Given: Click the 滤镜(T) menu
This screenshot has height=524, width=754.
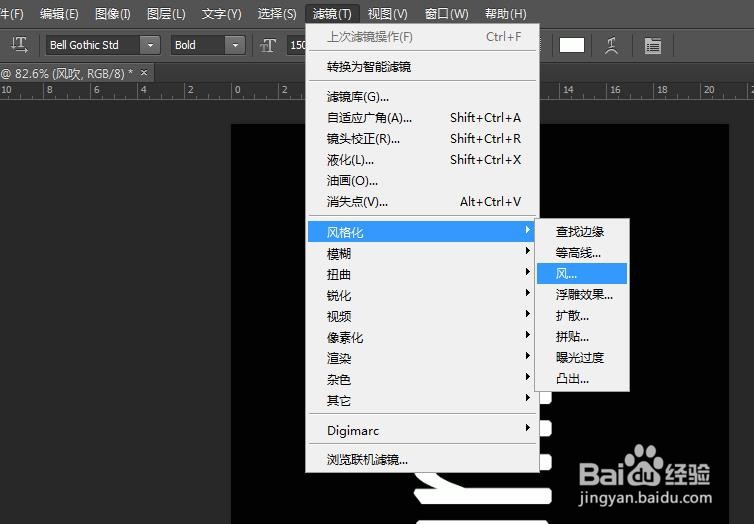Looking at the screenshot, I should click(x=332, y=13).
